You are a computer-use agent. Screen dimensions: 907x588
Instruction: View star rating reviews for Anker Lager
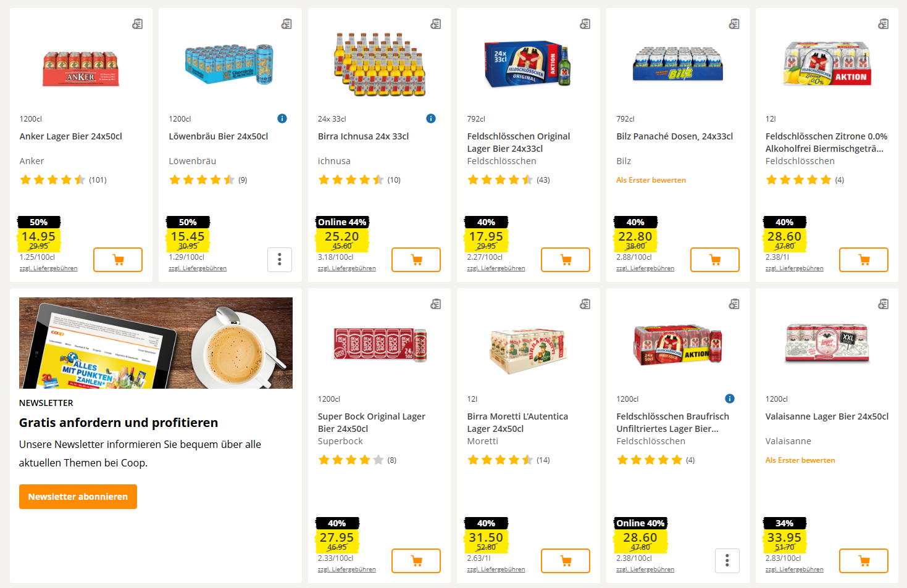pyautogui.click(x=62, y=180)
